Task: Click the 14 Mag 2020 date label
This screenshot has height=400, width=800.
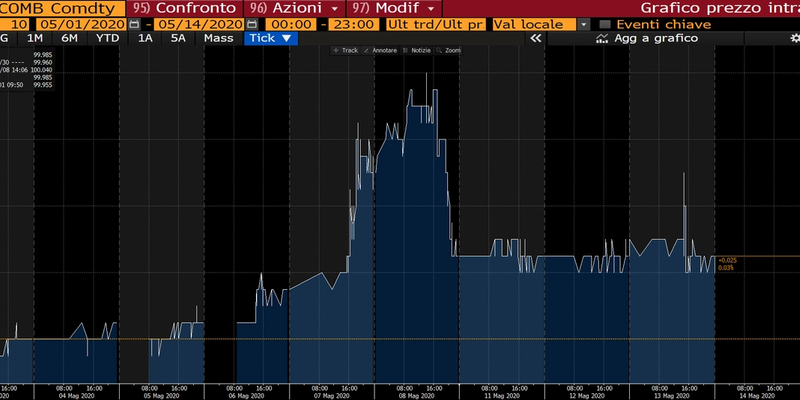Action: (x=757, y=395)
